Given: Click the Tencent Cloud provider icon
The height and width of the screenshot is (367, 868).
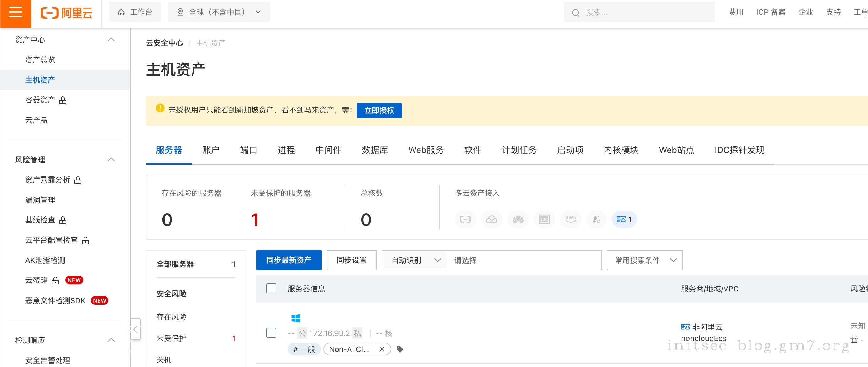Looking at the screenshot, I should tap(491, 219).
